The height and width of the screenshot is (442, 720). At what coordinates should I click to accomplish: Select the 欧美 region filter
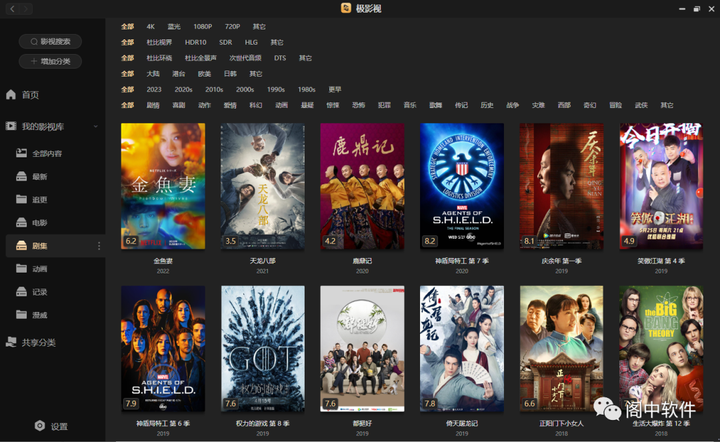pos(205,74)
